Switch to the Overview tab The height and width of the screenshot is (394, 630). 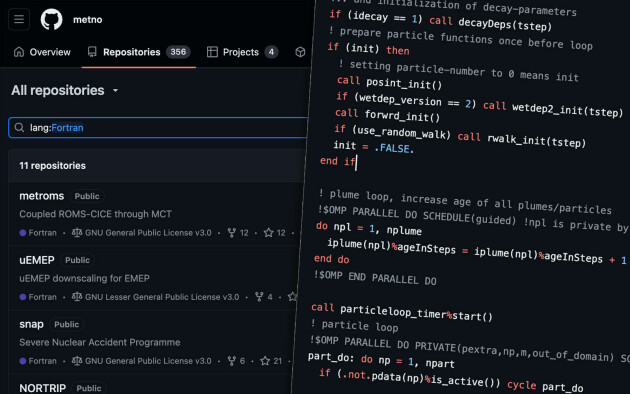click(x=42, y=52)
